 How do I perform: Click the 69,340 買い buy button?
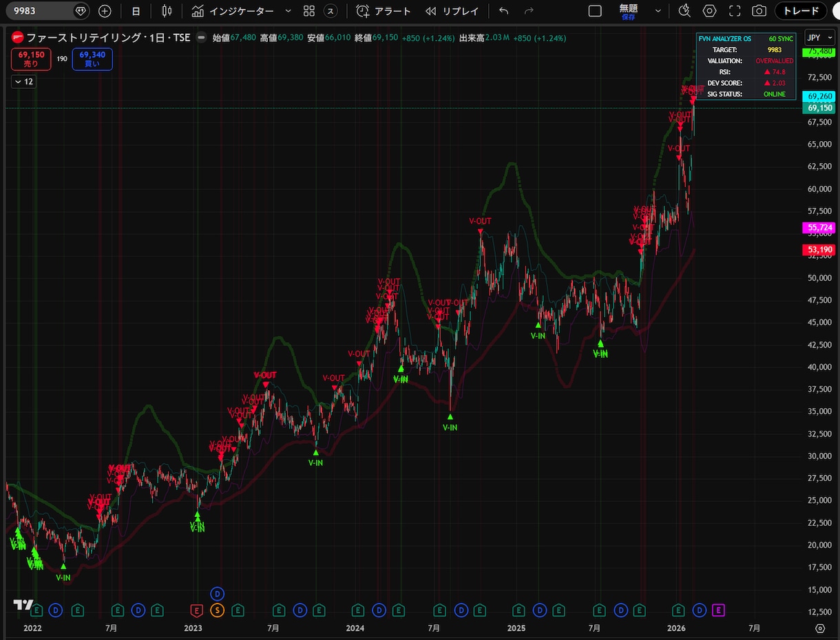coord(92,59)
